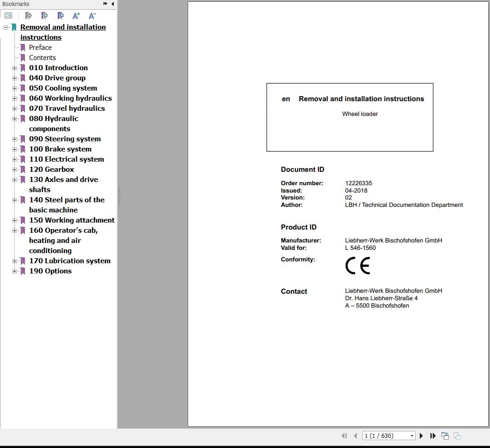Select the 140 Steel parts of the basic machine bookmark
The image size is (490, 448).
click(x=67, y=205)
